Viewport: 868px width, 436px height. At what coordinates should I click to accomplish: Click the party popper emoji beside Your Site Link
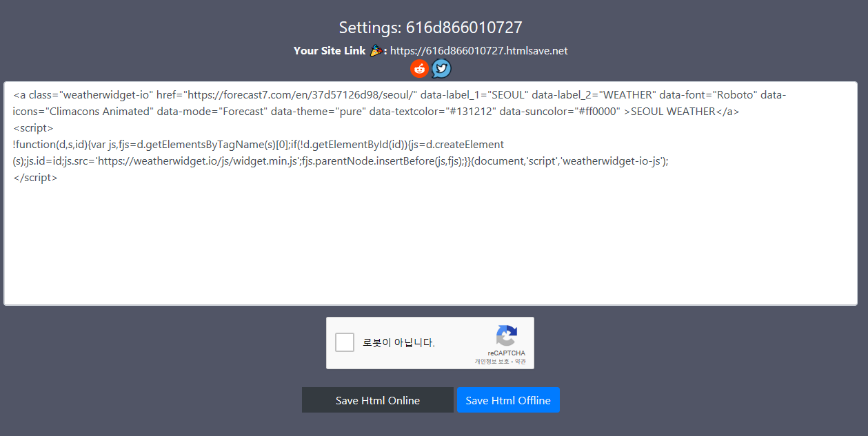(376, 50)
